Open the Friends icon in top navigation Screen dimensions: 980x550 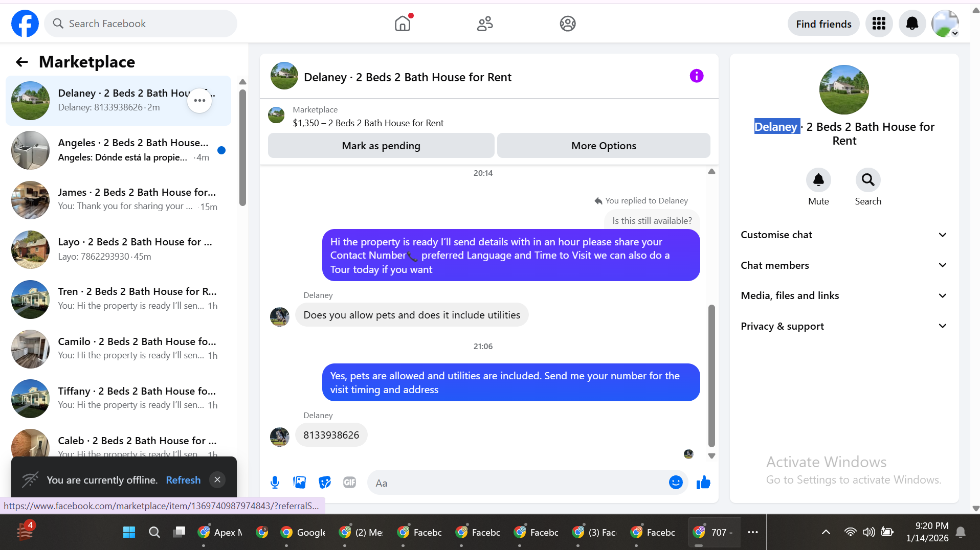point(485,24)
